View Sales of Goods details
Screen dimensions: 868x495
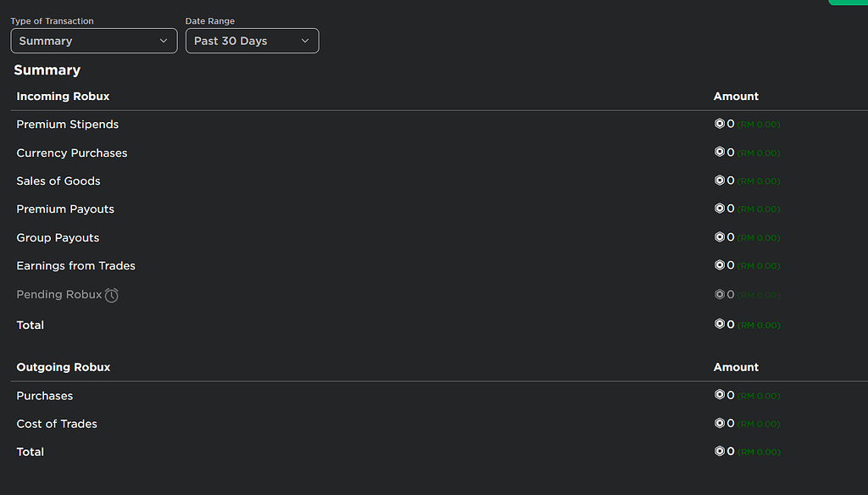58,181
